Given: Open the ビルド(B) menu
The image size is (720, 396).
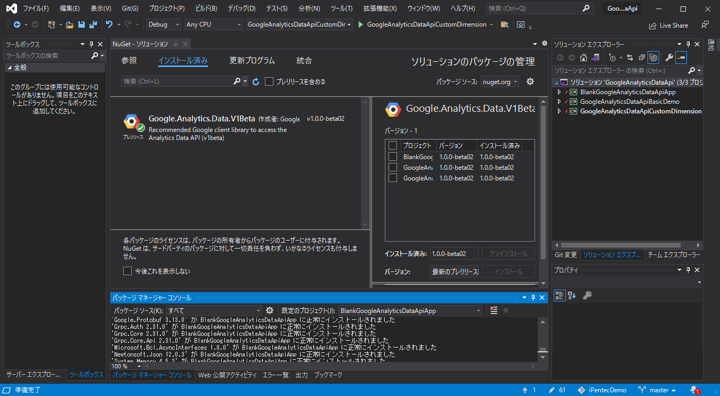Looking at the screenshot, I should coord(206,8).
